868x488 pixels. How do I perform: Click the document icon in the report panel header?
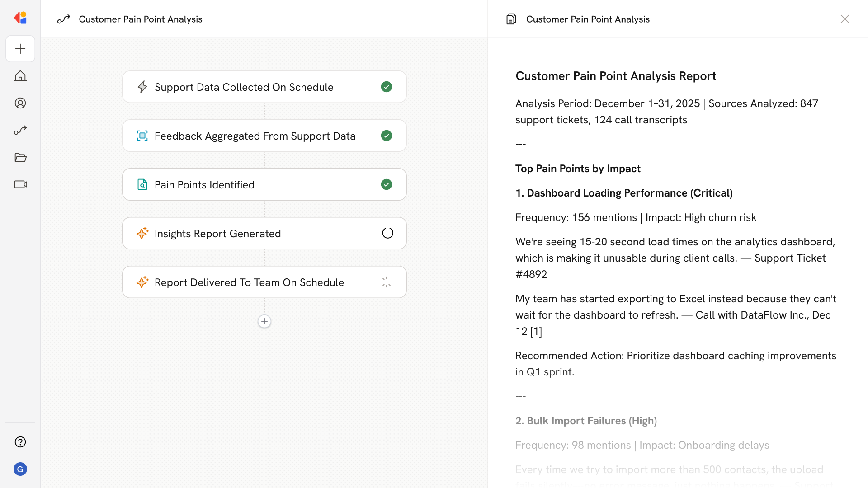coord(511,19)
